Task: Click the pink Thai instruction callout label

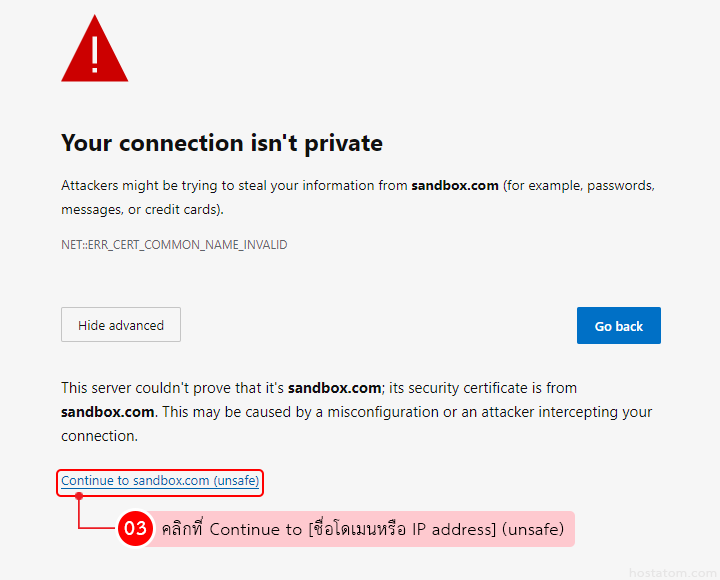Action: point(362,529)
